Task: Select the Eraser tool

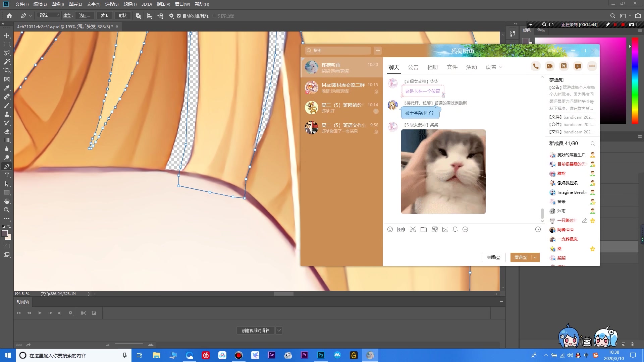Action: tap(7, 131)
